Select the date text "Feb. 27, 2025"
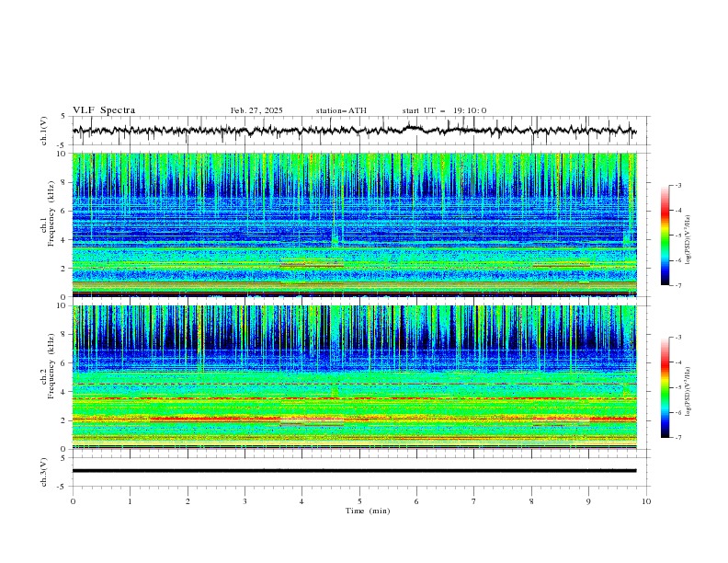728x563 pixels. tap(256, 110)
